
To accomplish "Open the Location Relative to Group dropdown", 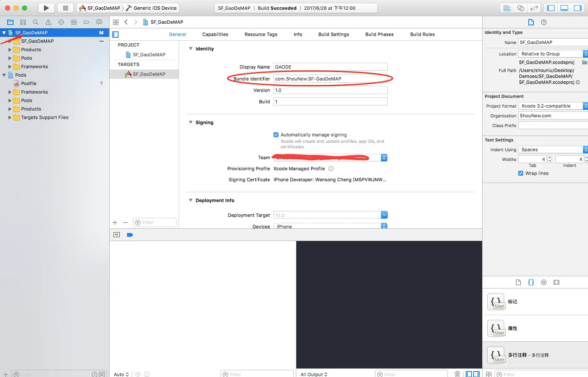I will point(553,54).
